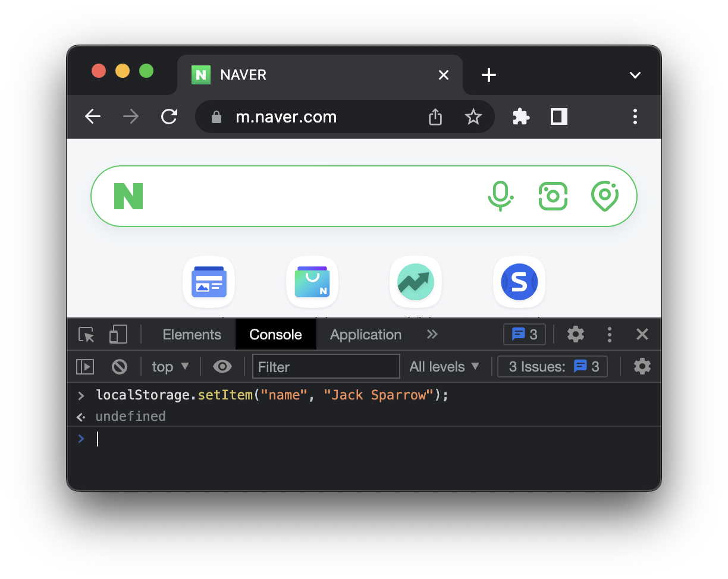The height and width of the screenshot is (579, 728).
Task: Bookmark this page with the star
Action: 473,117
